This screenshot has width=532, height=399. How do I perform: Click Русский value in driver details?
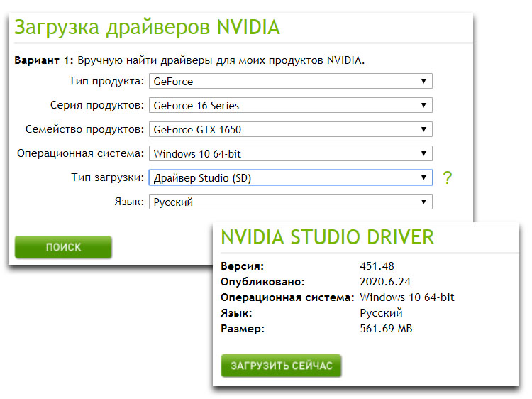(x=381, y=313)
